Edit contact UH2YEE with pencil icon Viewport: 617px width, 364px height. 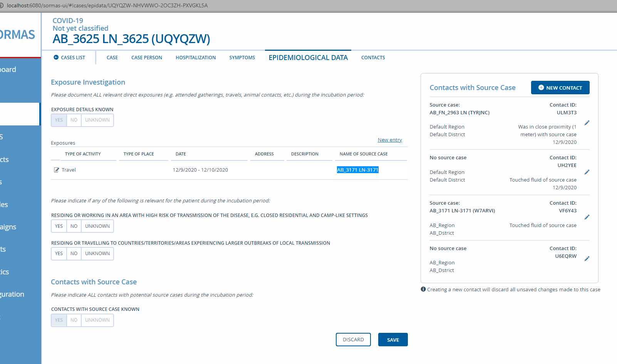click(587, 172)
